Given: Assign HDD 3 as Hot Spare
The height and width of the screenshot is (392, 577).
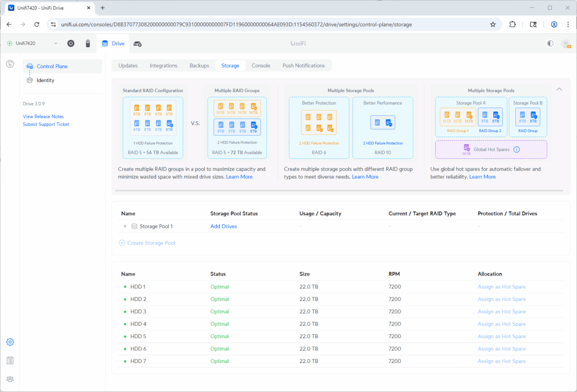Looking at the screenshot, I should pos(502,312).
